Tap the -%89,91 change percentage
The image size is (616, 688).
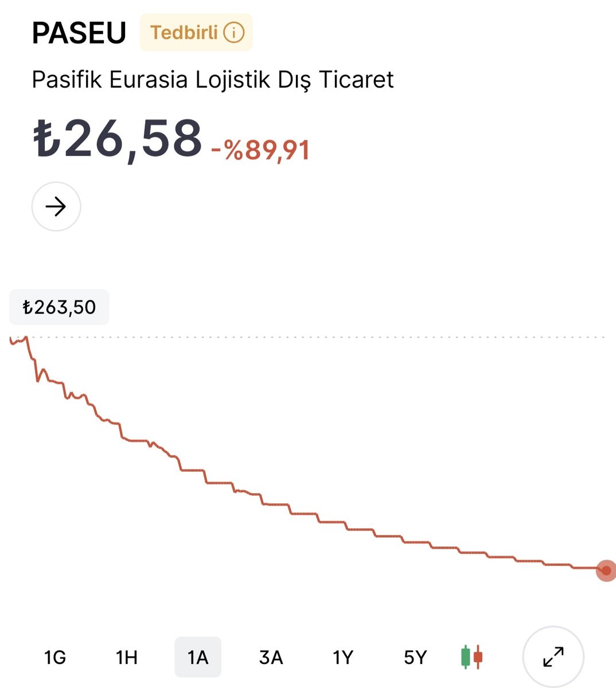[261, 150]
